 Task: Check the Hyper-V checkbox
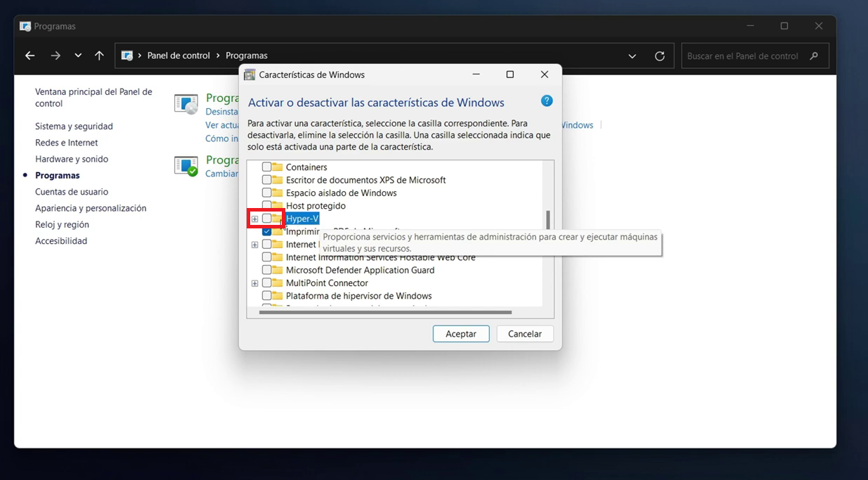coord(266,219)
